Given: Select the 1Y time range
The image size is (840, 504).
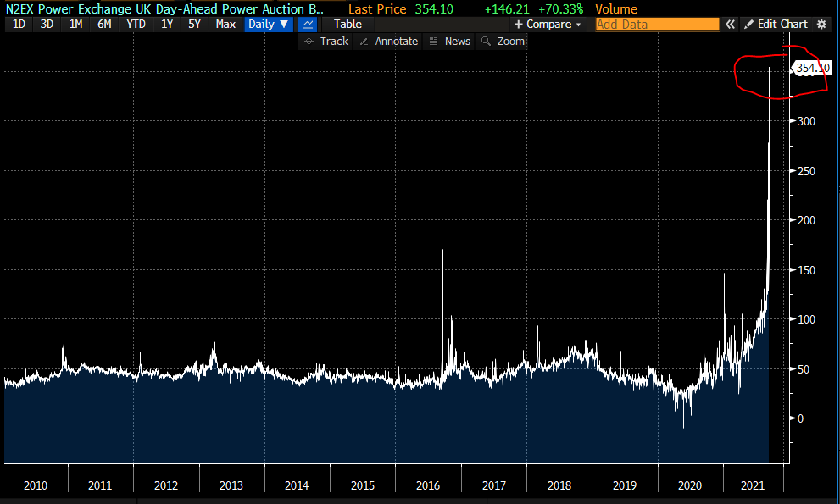Looking at the screenshot, I should tap(167, 24).
